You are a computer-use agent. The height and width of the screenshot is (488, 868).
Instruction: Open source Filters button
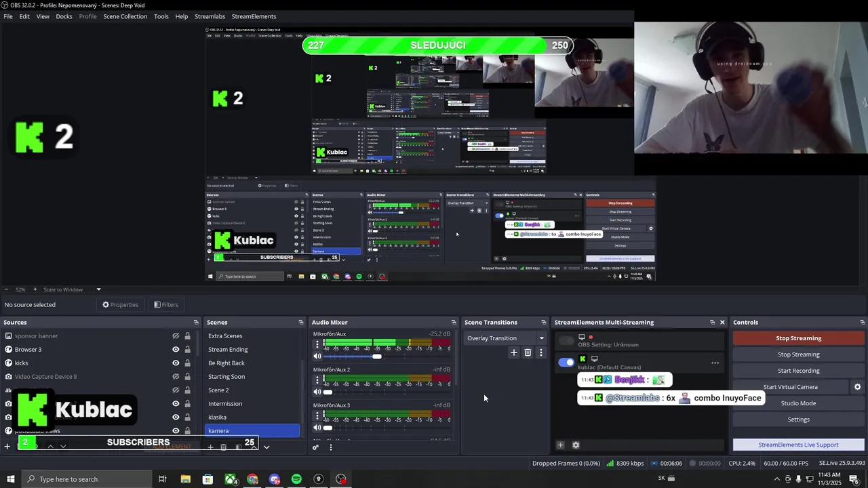click(x=166, y=305)
